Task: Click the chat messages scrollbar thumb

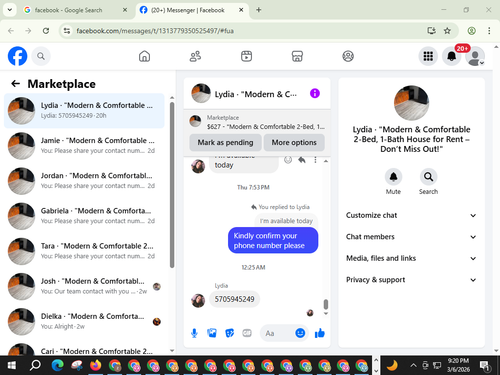Action: [326, 304]
